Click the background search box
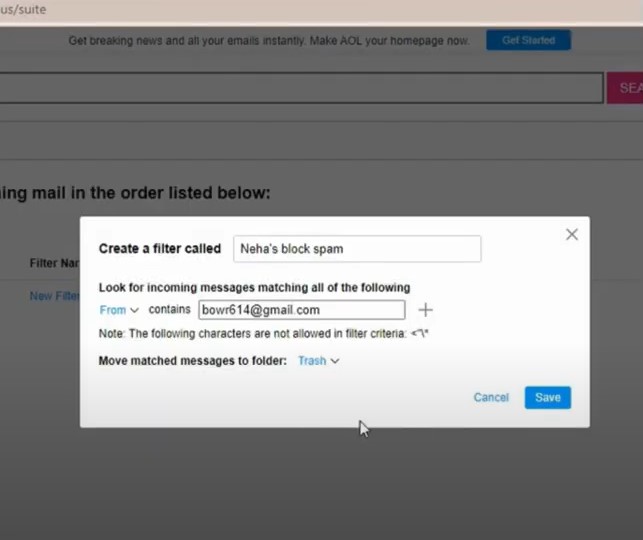 [301, 88]
